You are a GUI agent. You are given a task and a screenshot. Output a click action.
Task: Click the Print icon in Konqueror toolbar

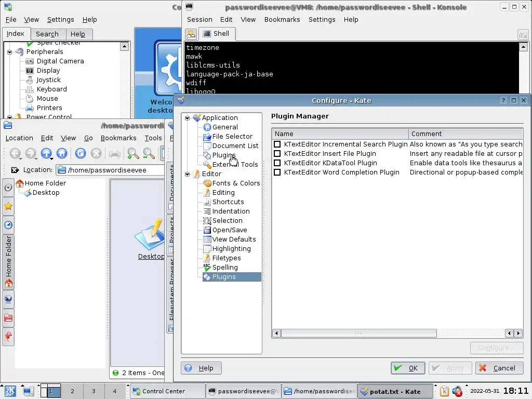[114, 154]
